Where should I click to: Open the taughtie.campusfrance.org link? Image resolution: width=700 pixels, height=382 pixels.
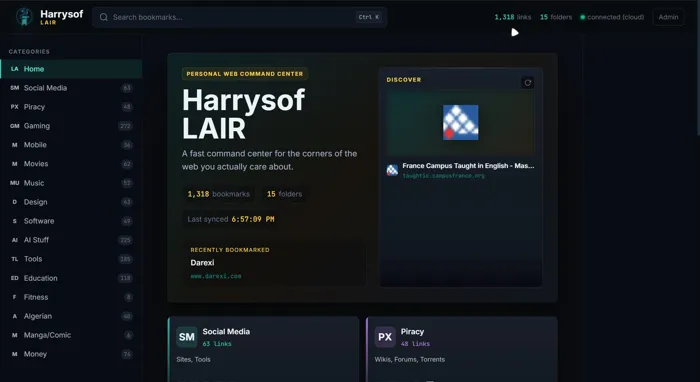pos(443,176)
